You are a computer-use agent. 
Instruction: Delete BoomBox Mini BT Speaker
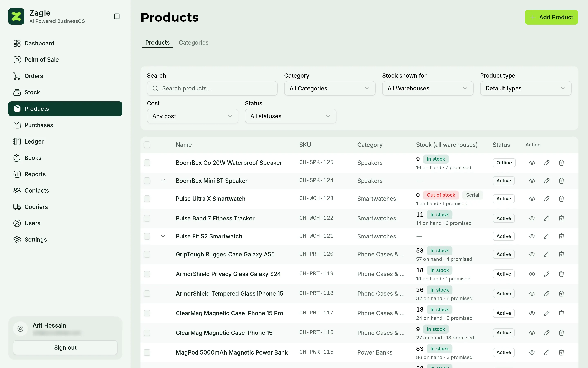(x=561, y=181)
